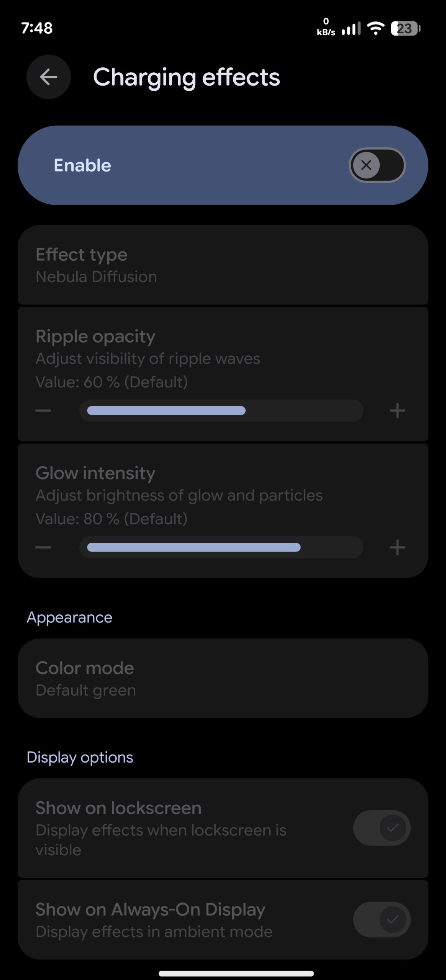Click the Glow intensity slider track
Screen dimensions: 446x980
(x=221, y=547)
